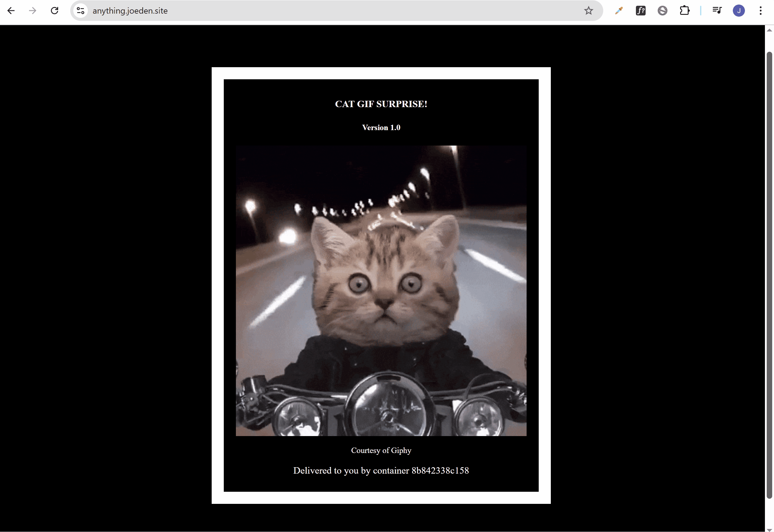Reload the current page
The image size is (774, 532).
[55, 11]
